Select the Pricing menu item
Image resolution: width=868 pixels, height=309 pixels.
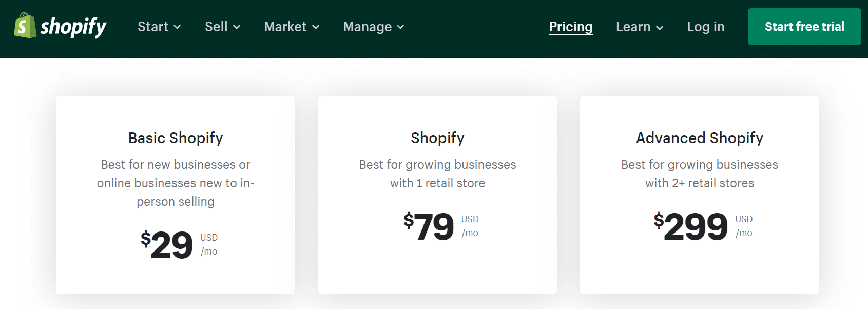tap(570, 27)
